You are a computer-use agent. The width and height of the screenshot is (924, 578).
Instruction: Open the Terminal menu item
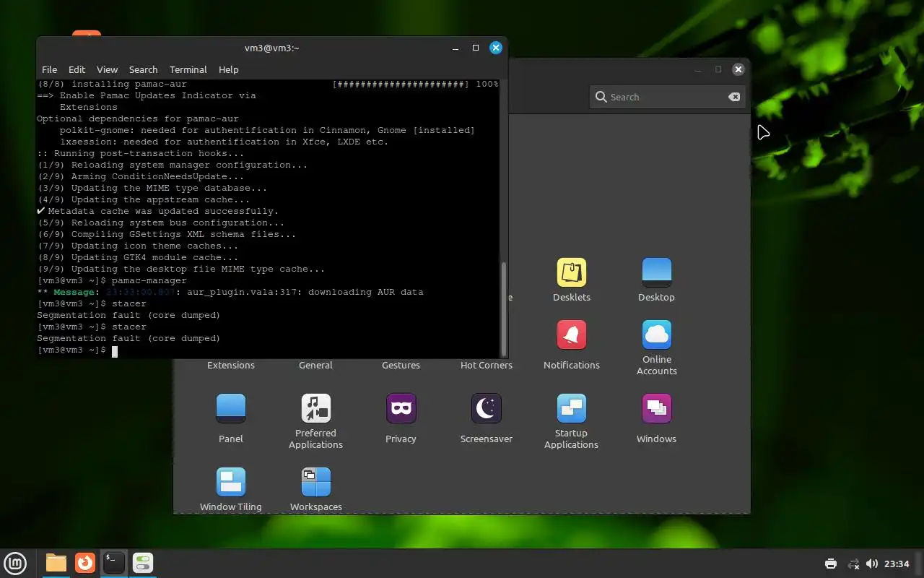click(x=188, y=69)
